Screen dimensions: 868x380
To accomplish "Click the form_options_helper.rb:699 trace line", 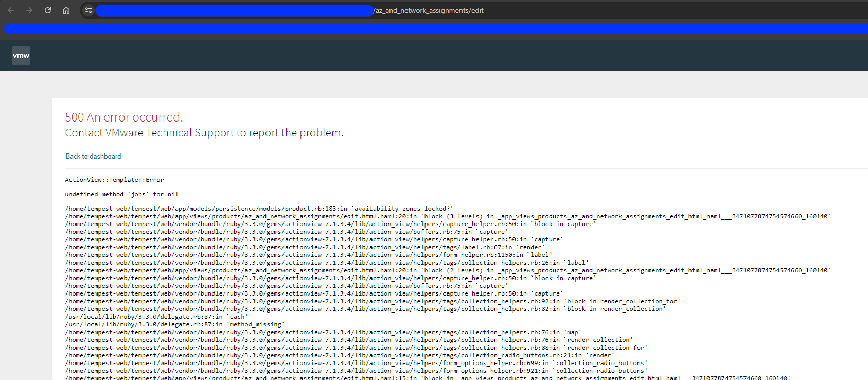I will tap(356, 363).
